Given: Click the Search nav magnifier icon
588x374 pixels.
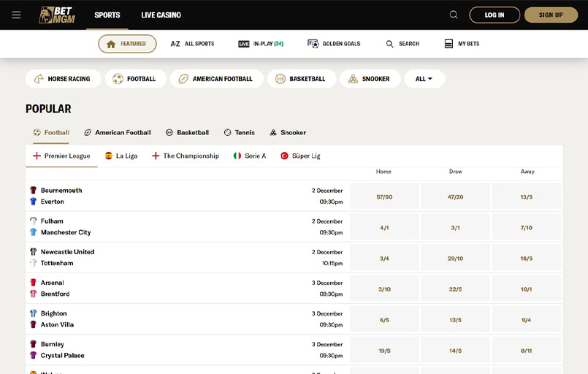Looking at the screenshot, I should click(x=389, y=44).
